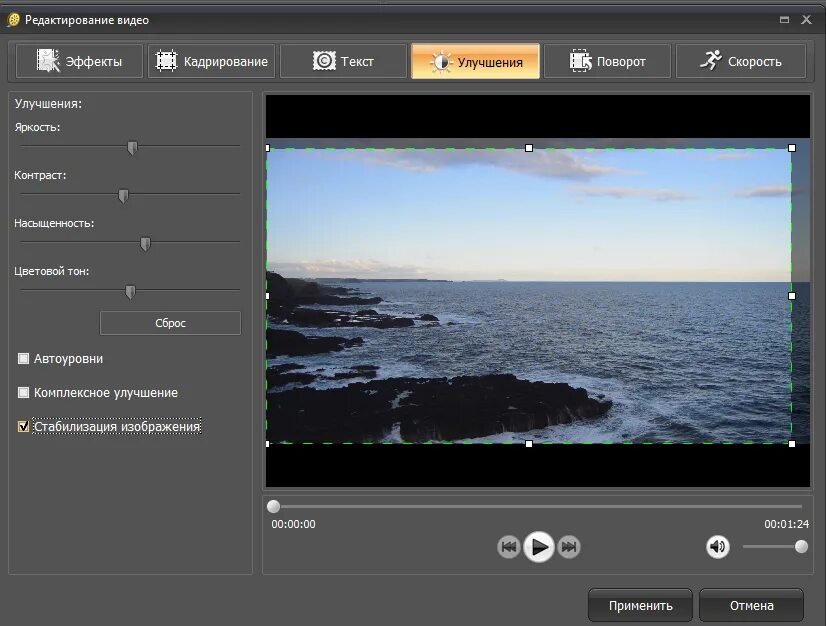Uncheck Стабилизация изображения

[23, 426]
